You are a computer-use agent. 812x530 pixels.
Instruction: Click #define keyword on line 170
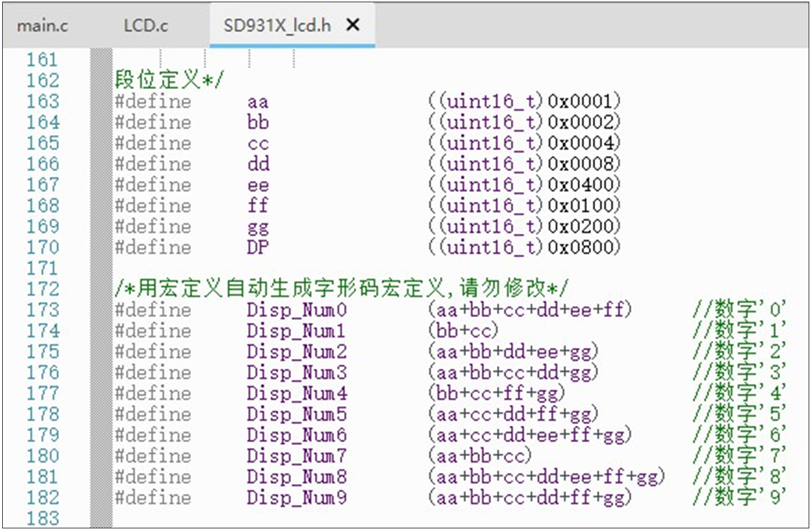coord(153,247)
